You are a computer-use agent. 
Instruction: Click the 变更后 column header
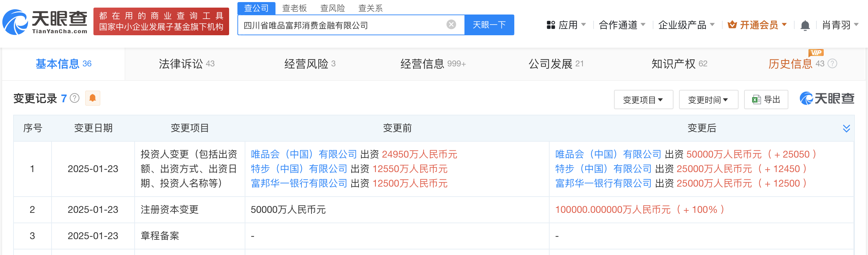coord(702,128)
